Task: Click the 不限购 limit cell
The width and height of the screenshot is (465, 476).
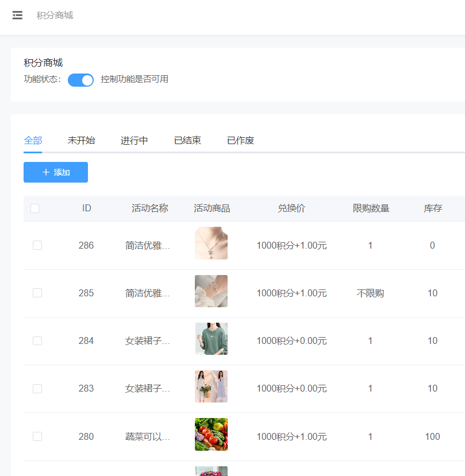Action: point(370,293)
